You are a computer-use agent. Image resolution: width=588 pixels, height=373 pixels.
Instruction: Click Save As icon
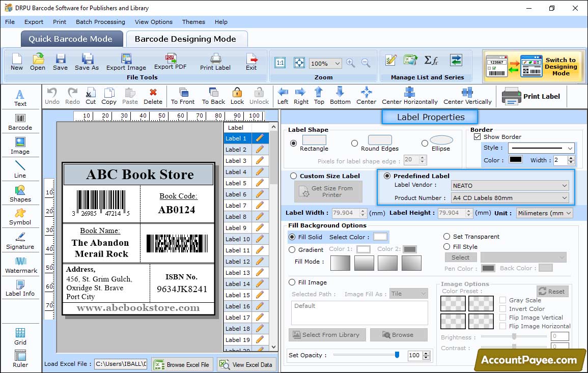[x=87, y=62]
